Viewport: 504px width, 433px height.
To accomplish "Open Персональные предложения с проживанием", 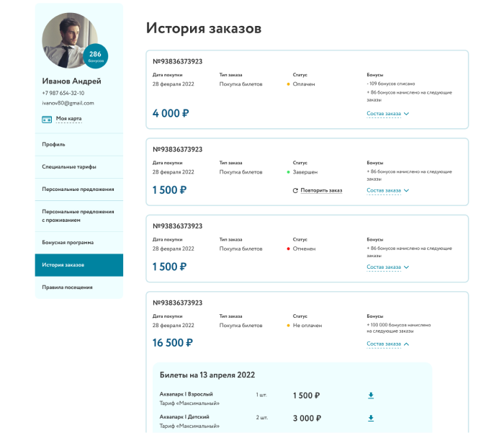I will (79, 216).
